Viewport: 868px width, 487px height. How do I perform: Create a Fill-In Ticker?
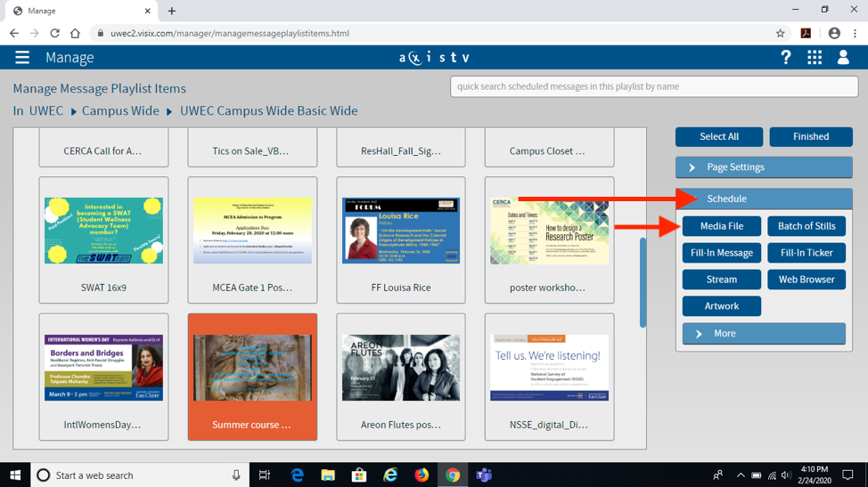(806, 253)
